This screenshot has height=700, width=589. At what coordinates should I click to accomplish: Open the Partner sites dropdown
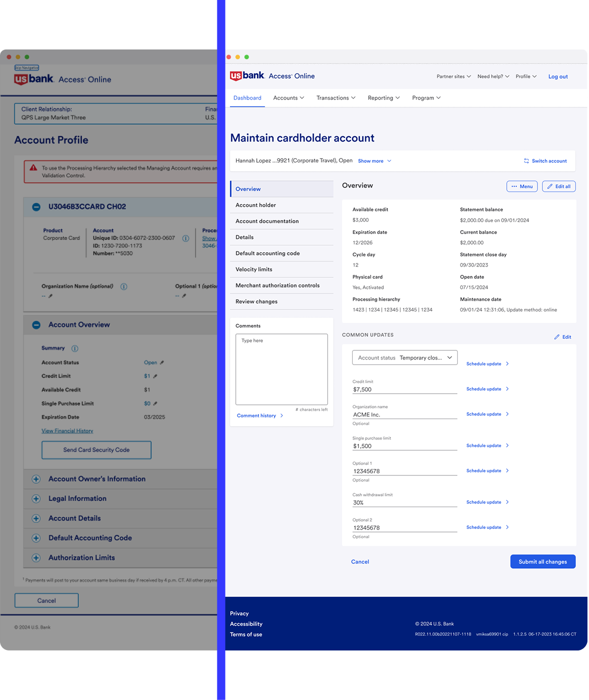pyautogui.click(x=454, y=77)
